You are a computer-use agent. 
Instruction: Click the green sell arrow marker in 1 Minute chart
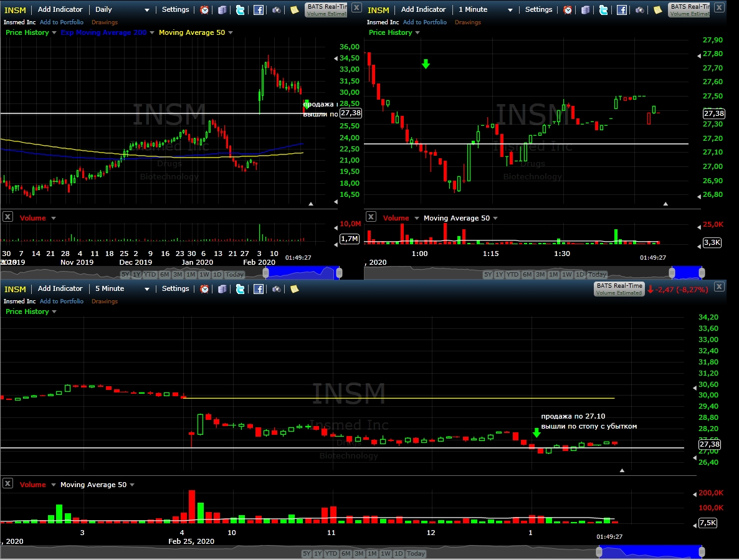[426, 64]
